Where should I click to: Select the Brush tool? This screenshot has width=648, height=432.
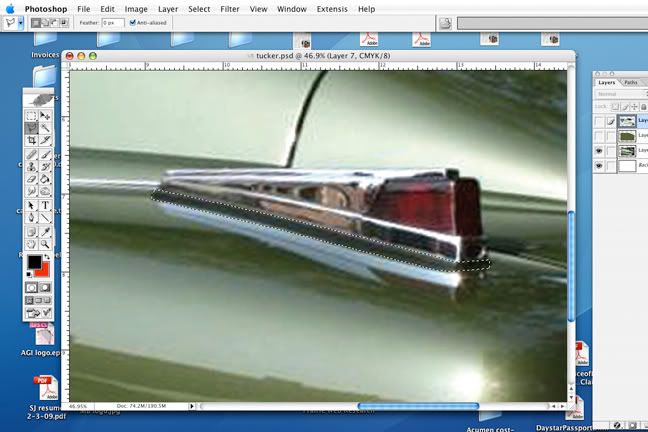[x=45, y=155]
